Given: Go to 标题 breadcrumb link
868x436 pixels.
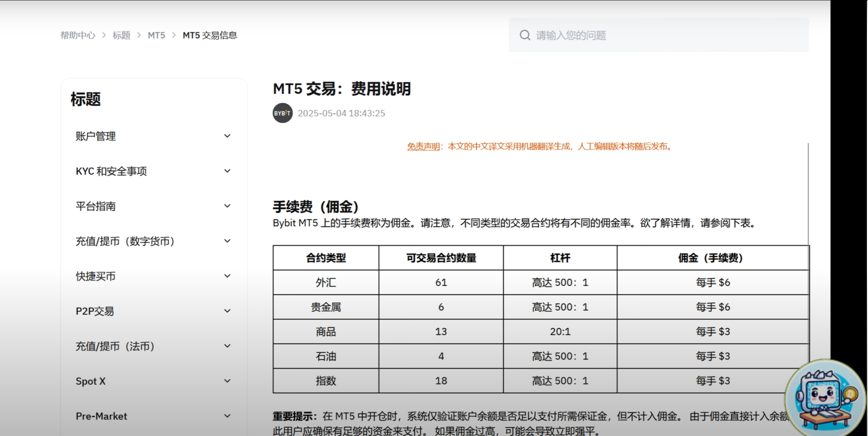Looking at the screenshot, I should pos(121,35).
